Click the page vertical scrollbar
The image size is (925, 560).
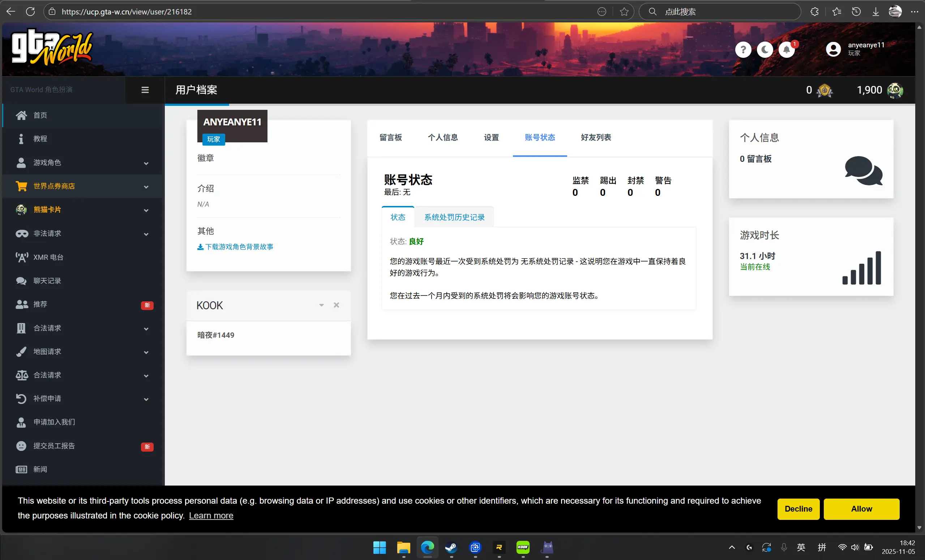pyautogui.click(x=919, y=263)
